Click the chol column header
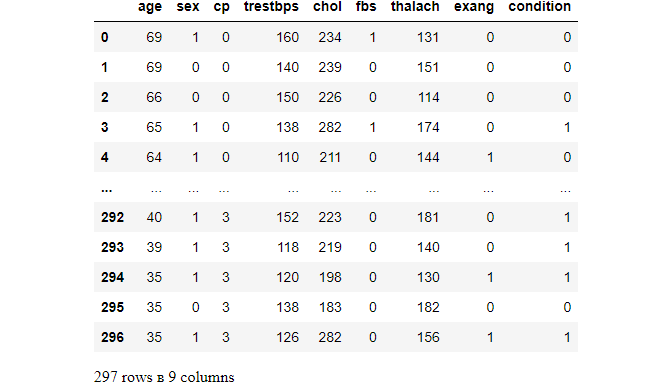 (327, 6)
